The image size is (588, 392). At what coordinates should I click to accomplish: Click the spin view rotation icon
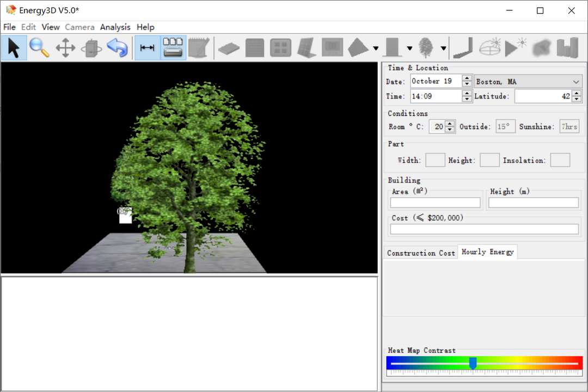pos(91,48)
